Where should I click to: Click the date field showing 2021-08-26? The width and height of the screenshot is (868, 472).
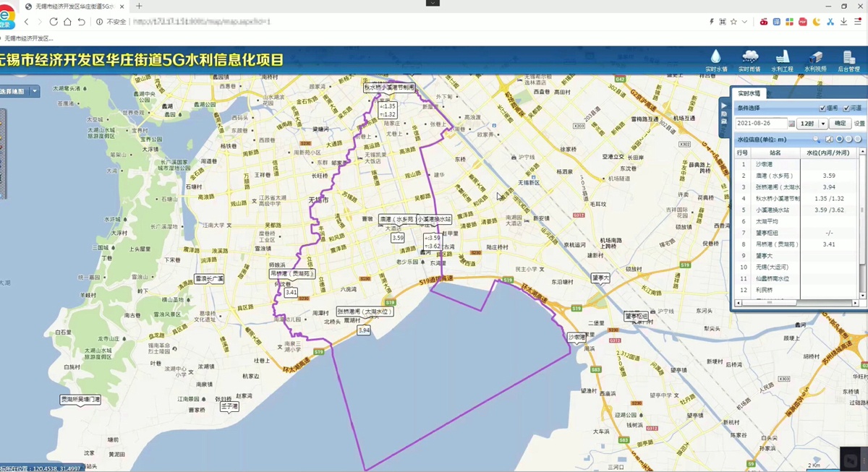pyautogui.click(x=761, y=124)
